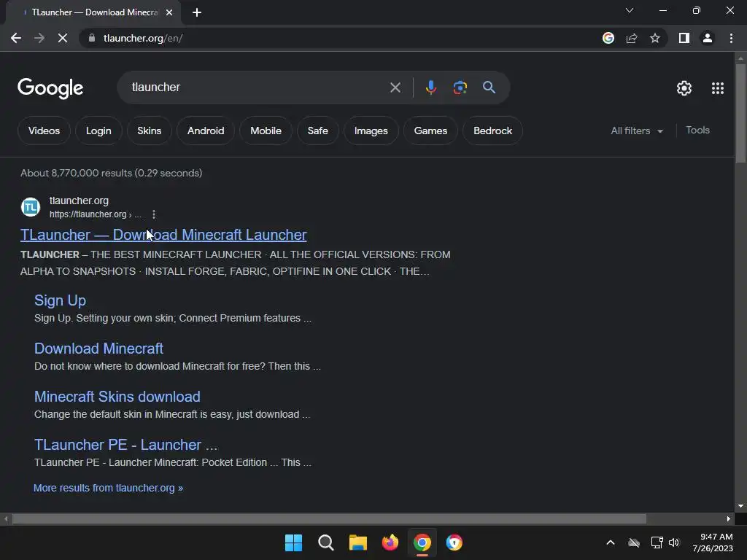This screenshot has width=747, height=560.
Task: View site information via lock icon
Action: pos(91,38)
